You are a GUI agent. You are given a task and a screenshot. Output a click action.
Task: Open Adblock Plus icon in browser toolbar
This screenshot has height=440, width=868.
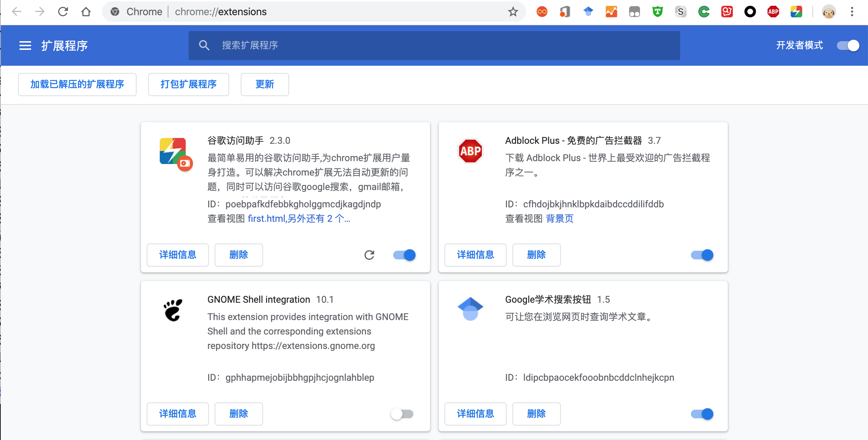click(773, 12)
